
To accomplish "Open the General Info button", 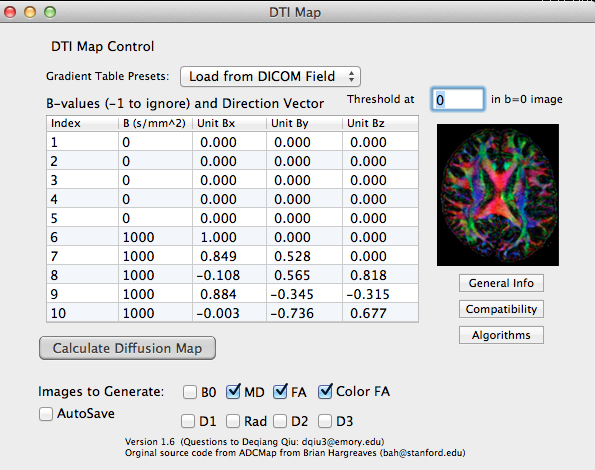I will (501, 283).
